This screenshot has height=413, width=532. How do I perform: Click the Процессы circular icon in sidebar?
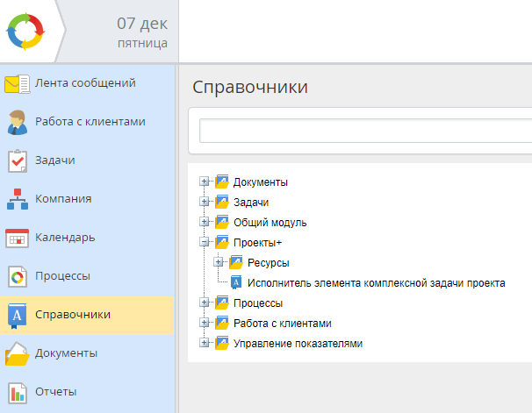[18, 276]
